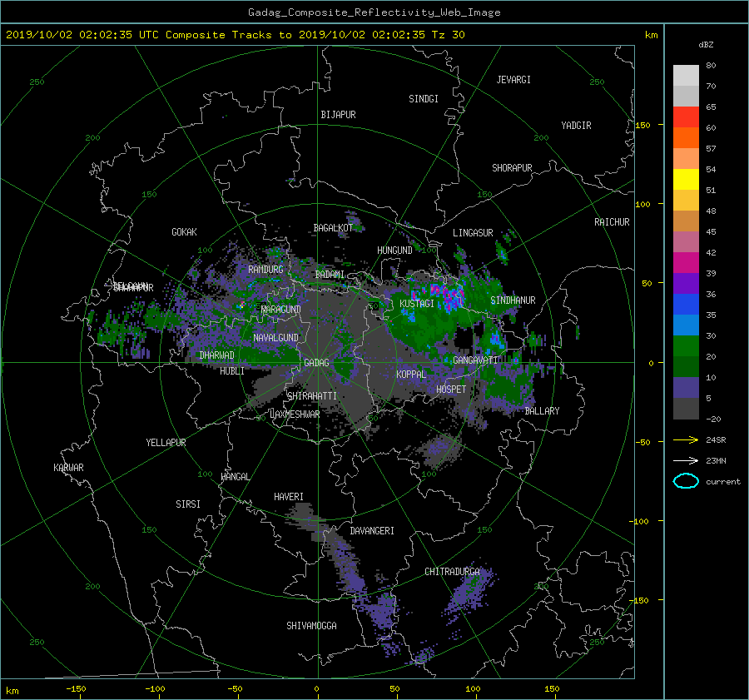This screenshot has height=700, width=749.
Task: Click the LINGASUR city label
Action: (x=473, y=233)
